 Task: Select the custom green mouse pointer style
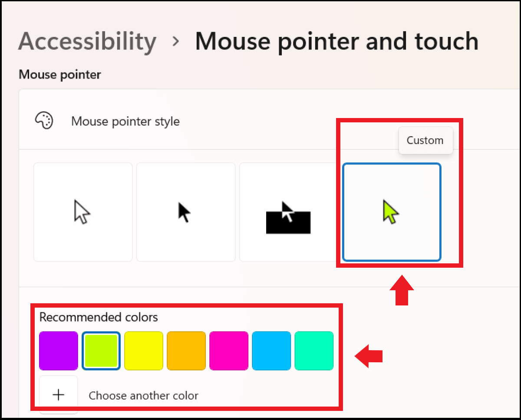(391, 212)
